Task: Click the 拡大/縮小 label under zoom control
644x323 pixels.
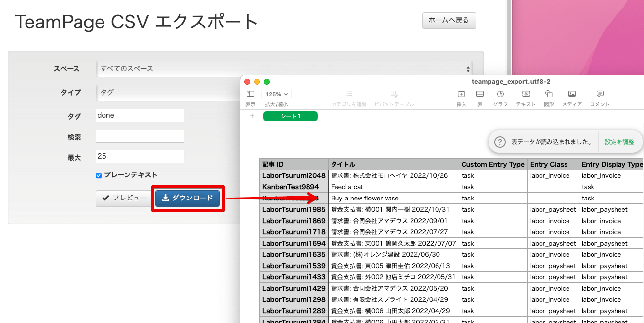Action: 277,104
